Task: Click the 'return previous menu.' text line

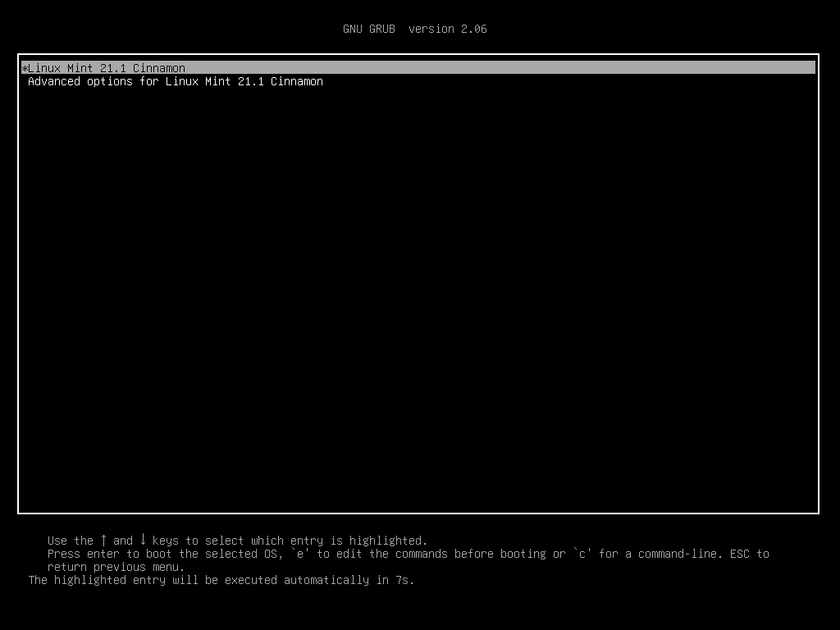Action: 116,568
